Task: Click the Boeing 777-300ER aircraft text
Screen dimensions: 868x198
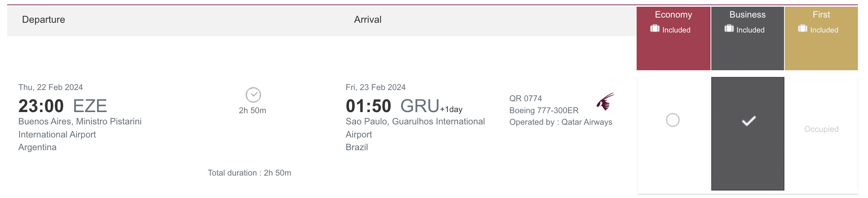Action: (544, 111)
